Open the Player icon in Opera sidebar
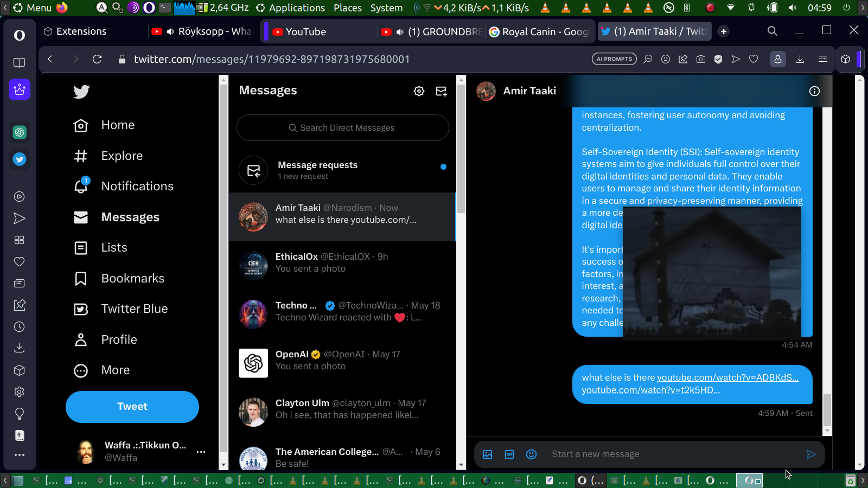Viewport: 868px width, 488px height. (20, 197)
